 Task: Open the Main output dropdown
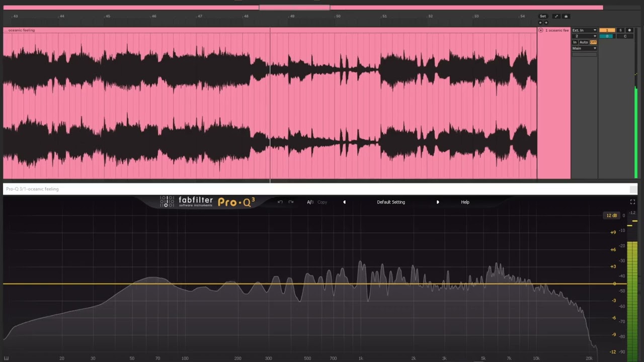pyautogui.click(x=584, y=48)
